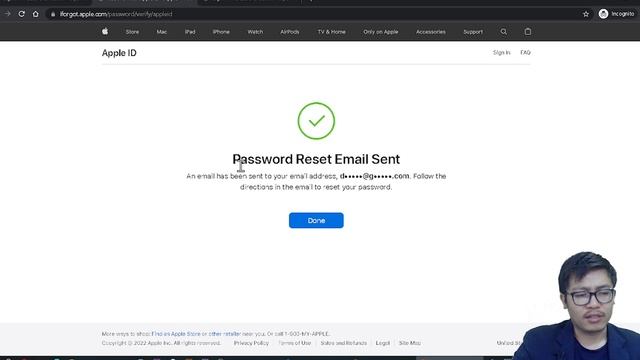View site info via the lock icon
Image resolution: width=640 pixels, height=360 pixels.
coord(53,14)
